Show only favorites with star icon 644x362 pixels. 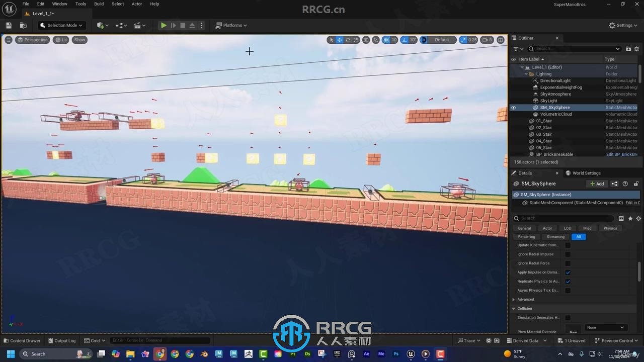[630, 218]
